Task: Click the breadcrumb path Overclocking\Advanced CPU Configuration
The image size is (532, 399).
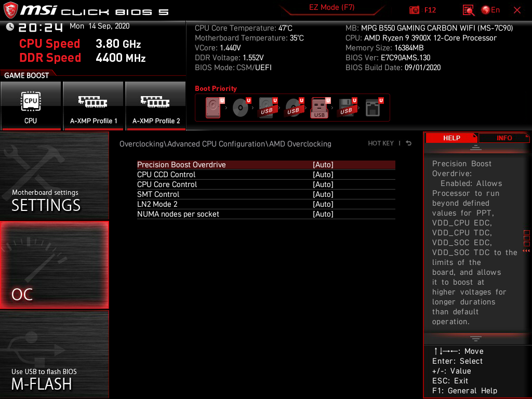Action: click(225, 144)
